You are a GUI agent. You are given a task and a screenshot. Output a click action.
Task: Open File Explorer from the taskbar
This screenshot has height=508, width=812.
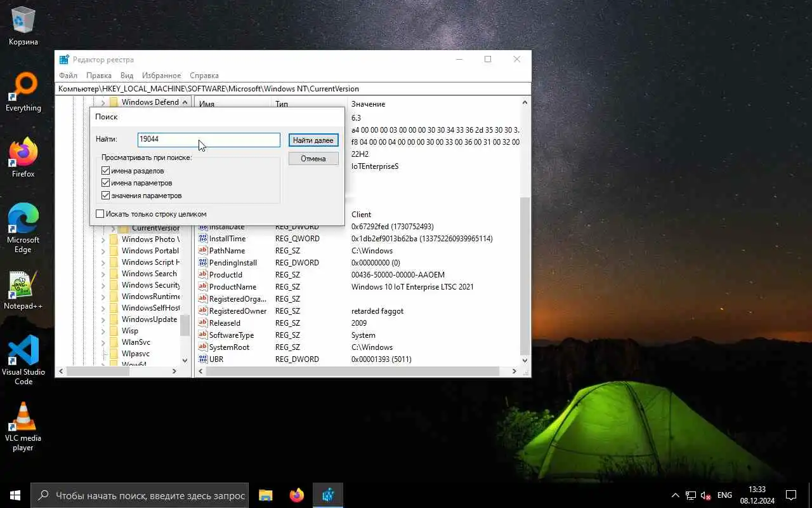[x=266, y=495]
